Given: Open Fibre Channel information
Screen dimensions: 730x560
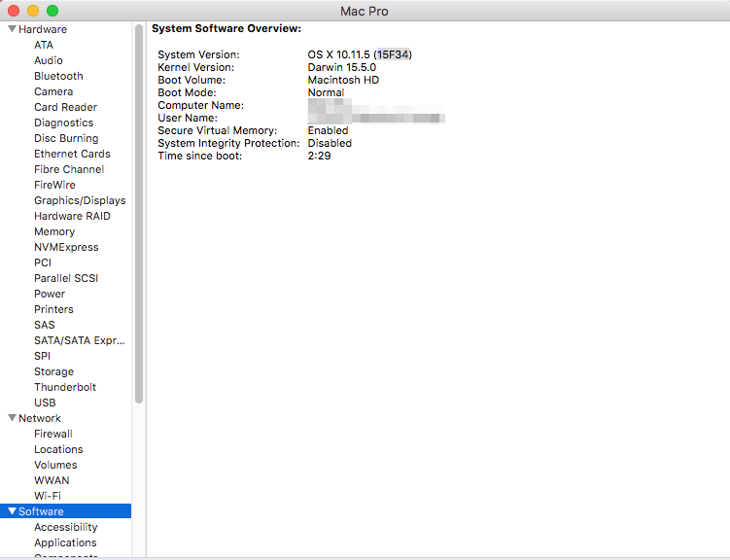Looking at the screenshot, I should pos(69,169).
